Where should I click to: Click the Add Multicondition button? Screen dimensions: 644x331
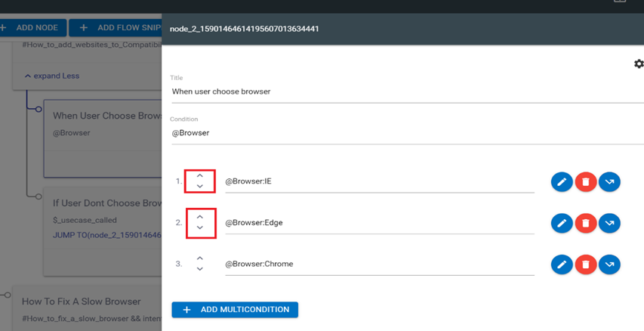point(235,310)
